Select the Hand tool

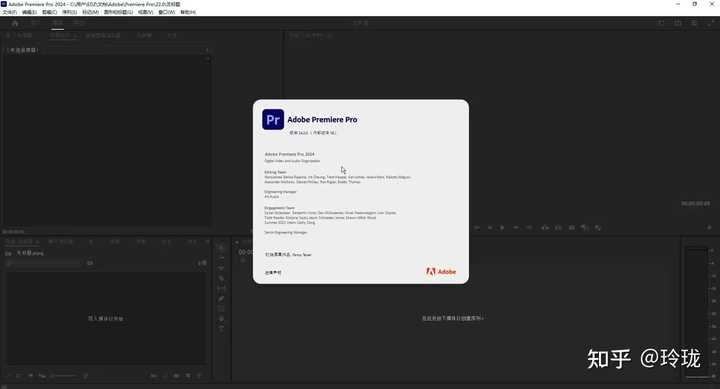point(221,319)
